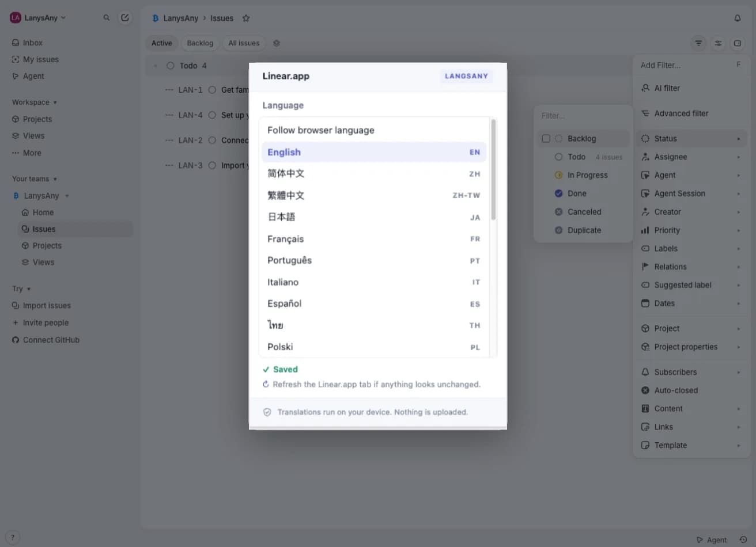756x547 pixels.
Task: Collapse the Workspace section
Action: click(34, 102)
